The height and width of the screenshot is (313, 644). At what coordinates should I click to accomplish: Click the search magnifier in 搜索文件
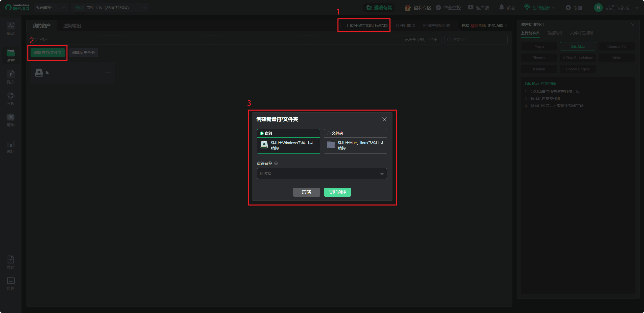449,40
